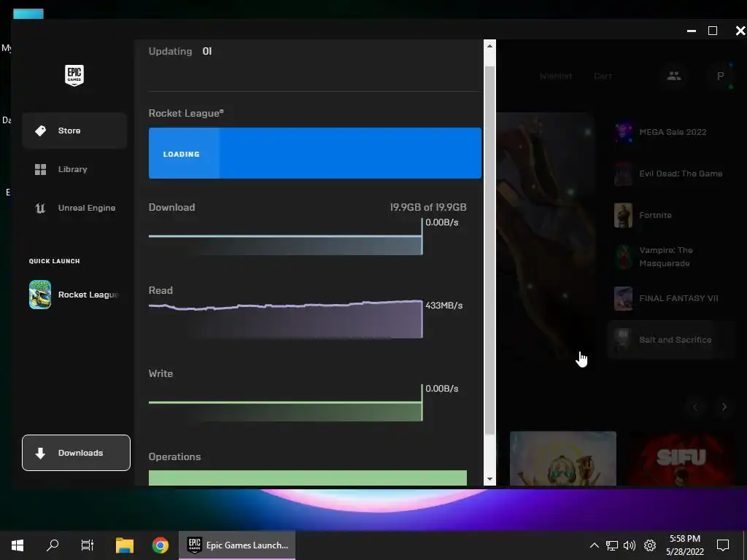Open the Wishlist link
The image size is (747, 560).
coord(555,76)
